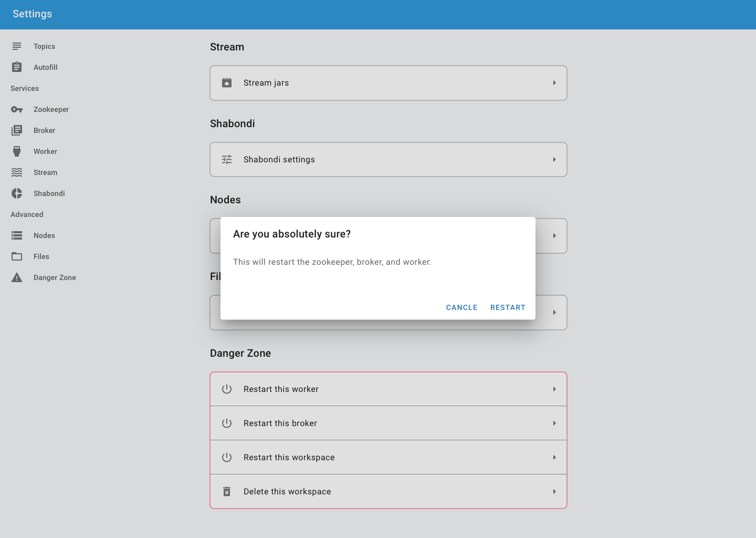Click the arrow on the Files section row
Image resolution: width=756 pixels, height=538 pixels.
[x=554, y=313]
